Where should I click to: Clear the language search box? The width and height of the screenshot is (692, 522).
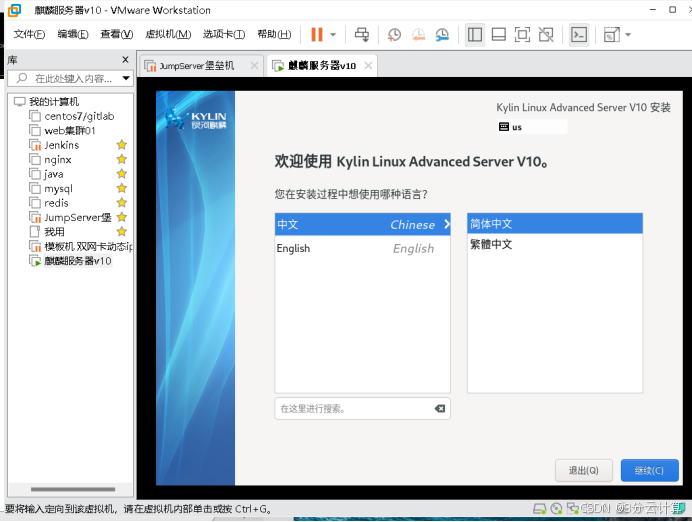pos(440,409)
